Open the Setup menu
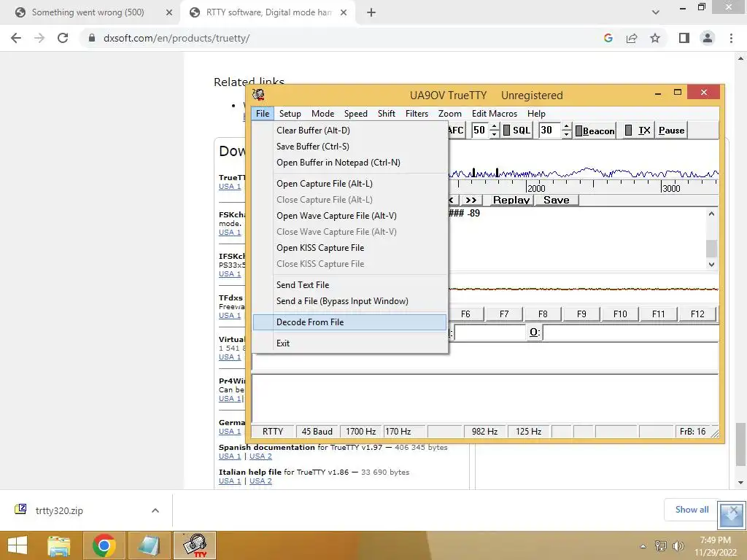Viewport: 747px width, 560px height. pyautogui.click(x=290, y=113)
